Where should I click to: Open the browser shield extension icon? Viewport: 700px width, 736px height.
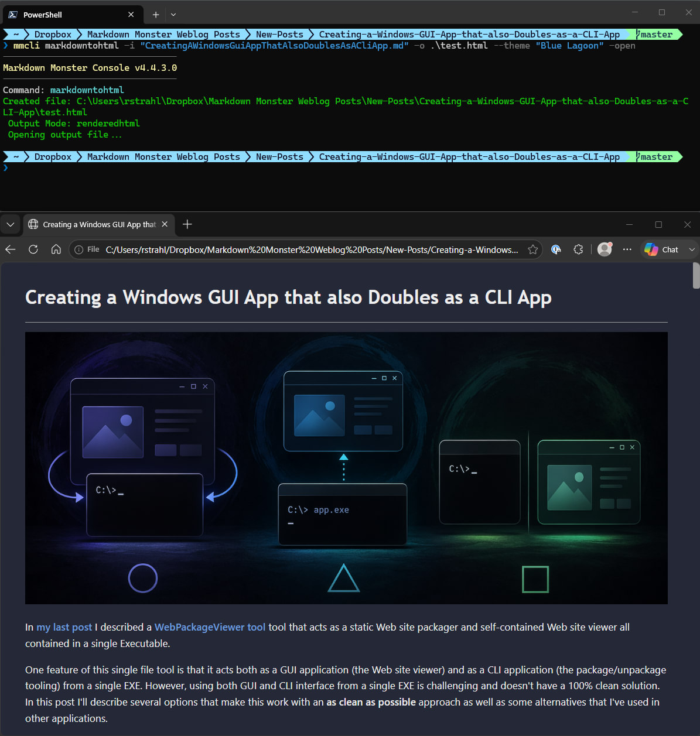click(x=556, y=249)
